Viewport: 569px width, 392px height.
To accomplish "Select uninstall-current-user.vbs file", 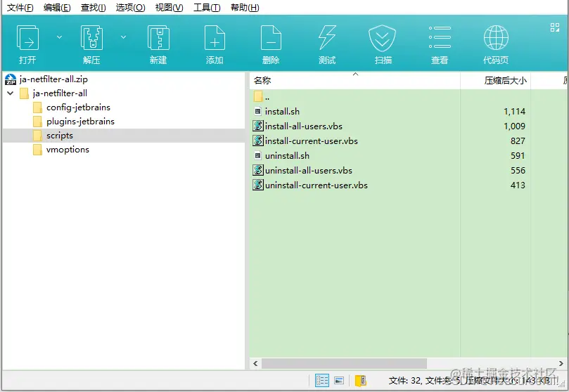I will (316, 185).
